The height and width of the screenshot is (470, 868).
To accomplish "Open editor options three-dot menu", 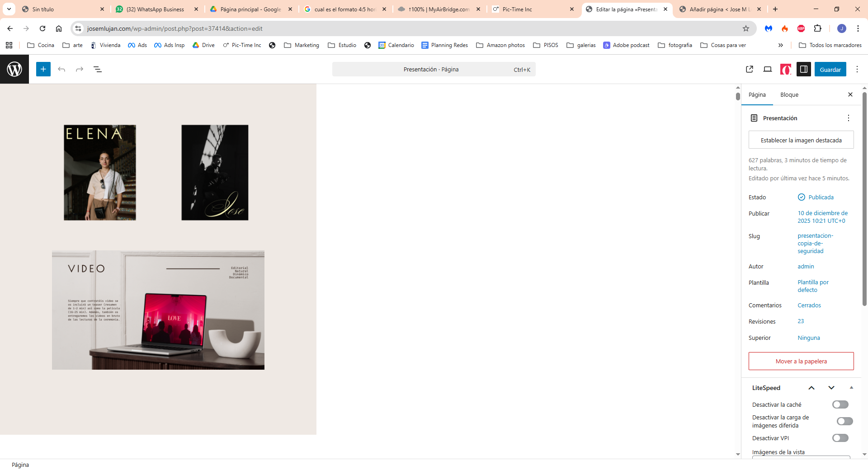I will pos(857,69).
